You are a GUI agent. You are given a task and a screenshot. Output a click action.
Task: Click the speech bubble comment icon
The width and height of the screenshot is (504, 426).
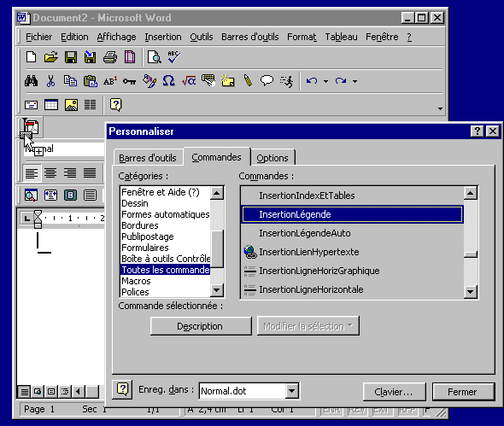[267, 80]
